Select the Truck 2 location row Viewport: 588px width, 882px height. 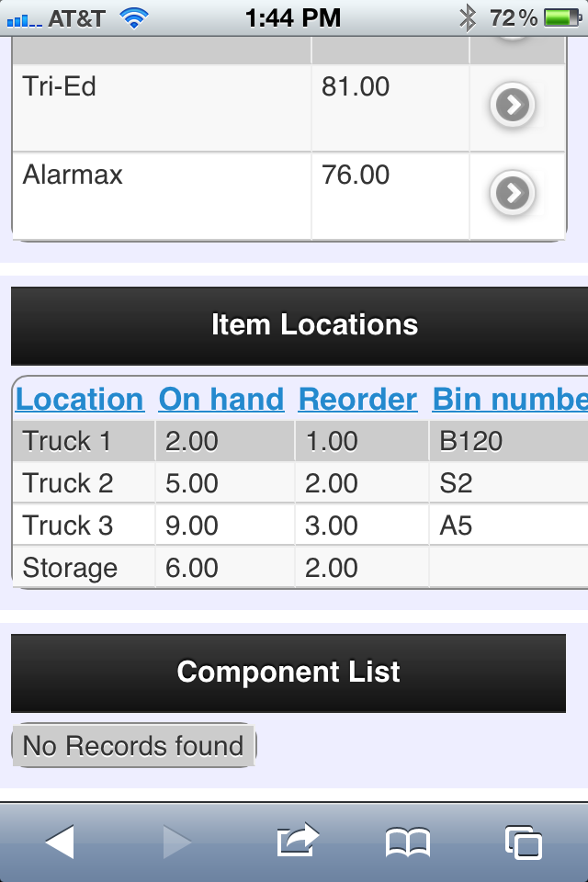[x=300, y=483]
